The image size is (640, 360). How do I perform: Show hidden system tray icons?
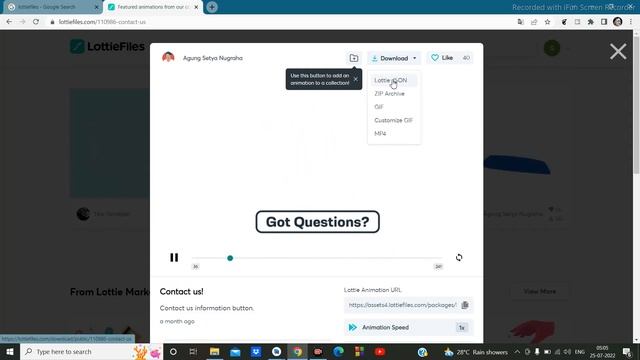[x=517, y=352]
